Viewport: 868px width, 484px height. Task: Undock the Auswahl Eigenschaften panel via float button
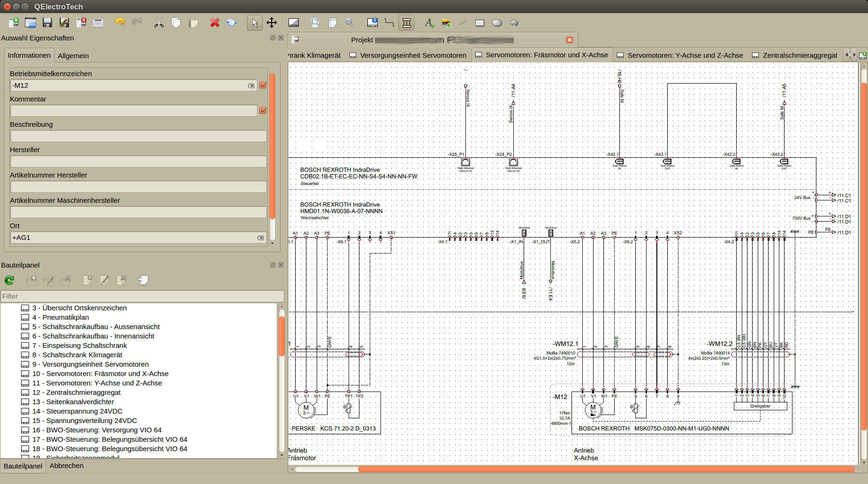273,38
